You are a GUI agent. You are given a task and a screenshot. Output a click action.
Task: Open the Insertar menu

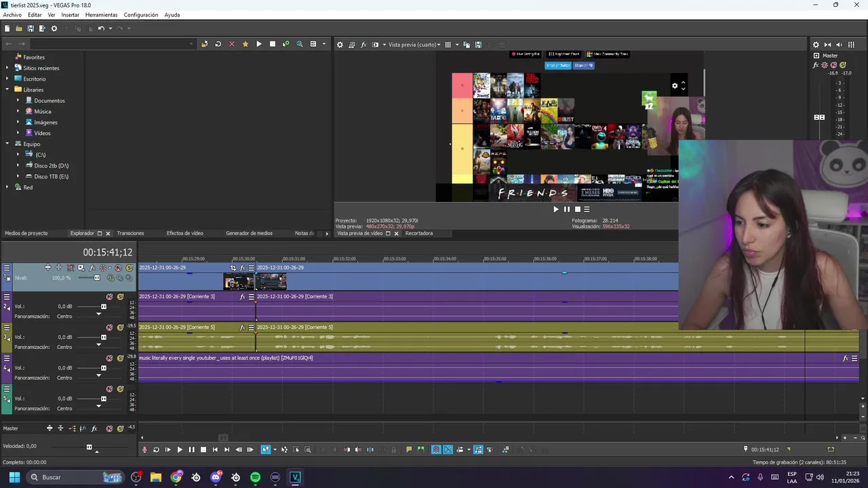[70, 15]
